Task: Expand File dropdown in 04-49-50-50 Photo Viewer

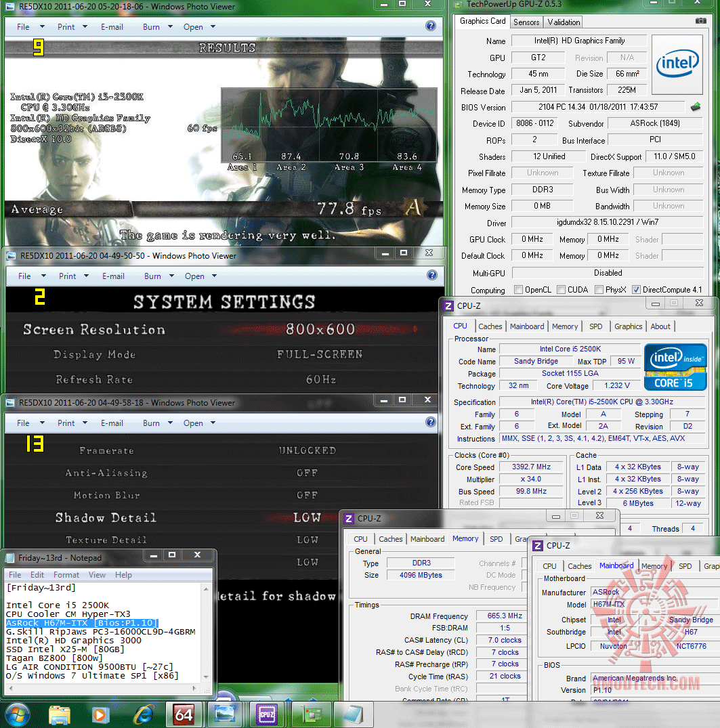Action: pos(43,276)
